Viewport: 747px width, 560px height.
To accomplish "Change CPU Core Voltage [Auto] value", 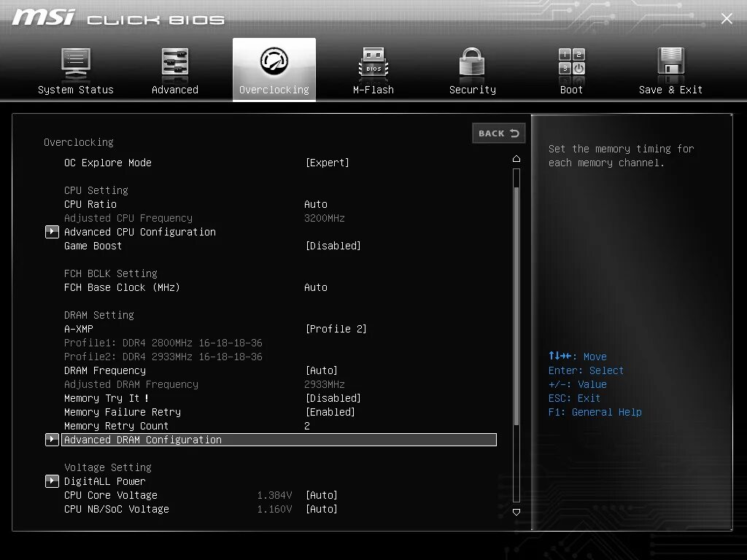I will [322, 495].
